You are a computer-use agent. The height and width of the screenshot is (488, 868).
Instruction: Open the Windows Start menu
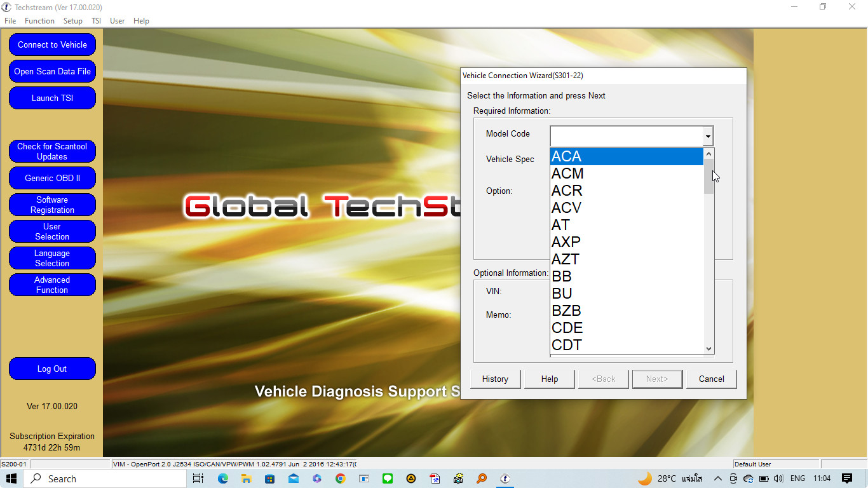11,478
